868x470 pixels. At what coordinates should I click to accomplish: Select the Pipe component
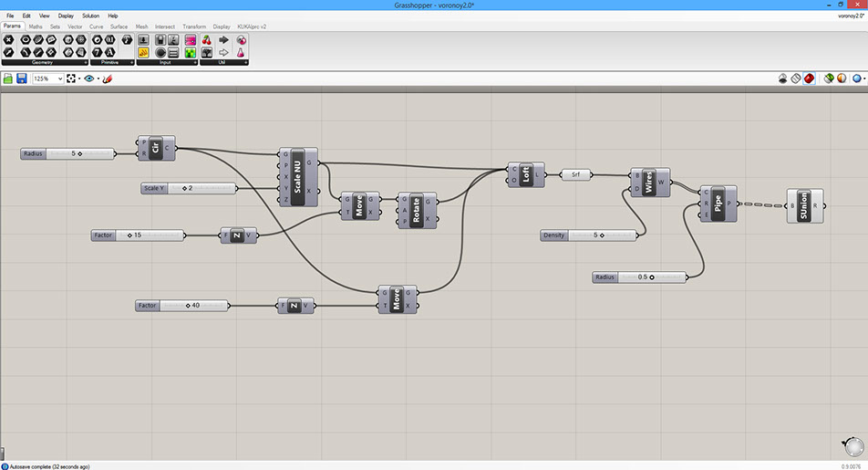tap(718, 204)
